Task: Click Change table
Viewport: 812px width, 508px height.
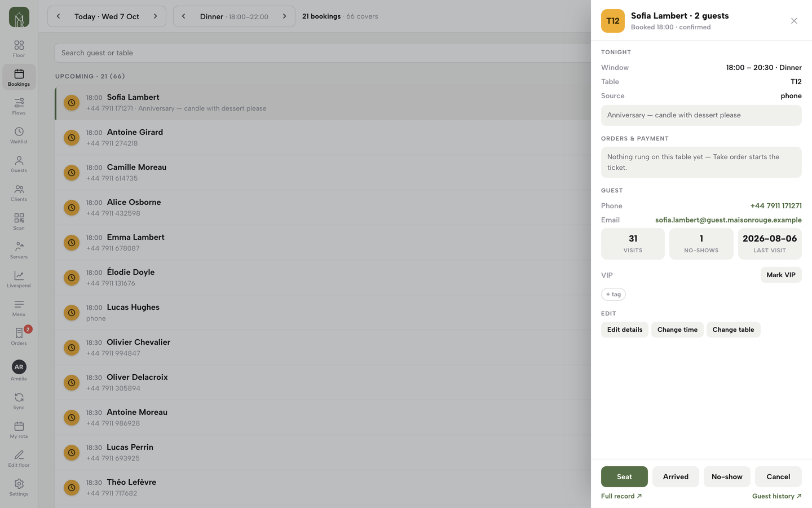Action: pos(733,330)
